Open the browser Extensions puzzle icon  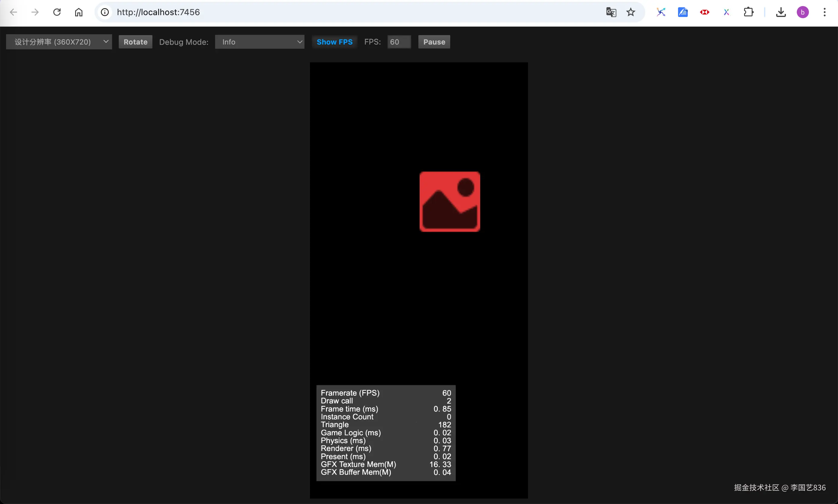tap(748, 12)
